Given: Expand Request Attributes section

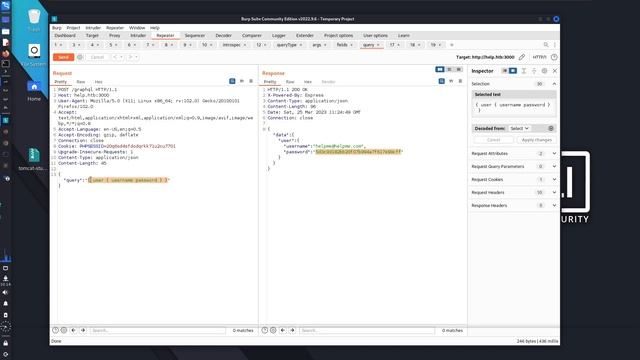Looking at the screenshot, I should (x=554, y=153).
